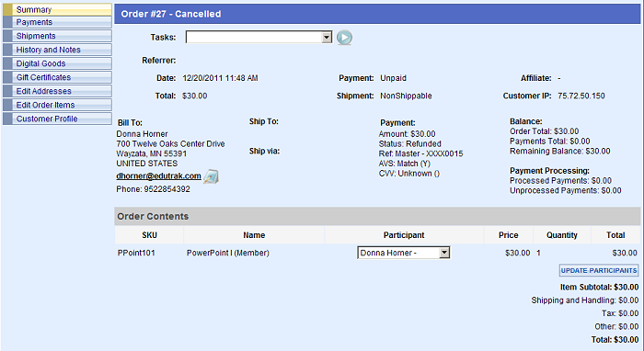This screenshot has height=351, width=644.
Task: Click Item Subtotal: $30.00 text
Action: (x=599, y=288)
